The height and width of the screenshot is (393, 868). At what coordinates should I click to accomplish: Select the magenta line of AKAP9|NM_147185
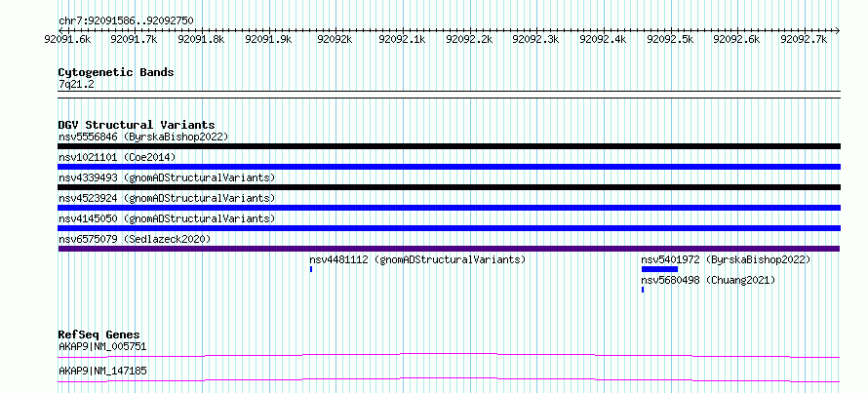[450, 379]
